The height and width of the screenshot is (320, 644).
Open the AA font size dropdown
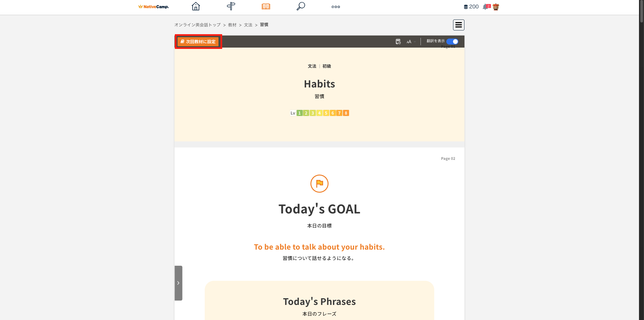click(411, 42)
